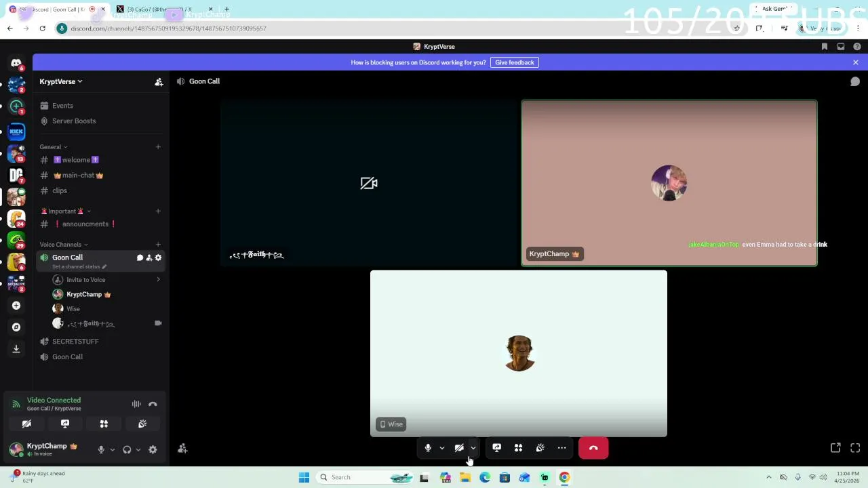Create channel plus in Voice Channels category
The height and width of the screenshot is (488, 868).
[158, 245]
